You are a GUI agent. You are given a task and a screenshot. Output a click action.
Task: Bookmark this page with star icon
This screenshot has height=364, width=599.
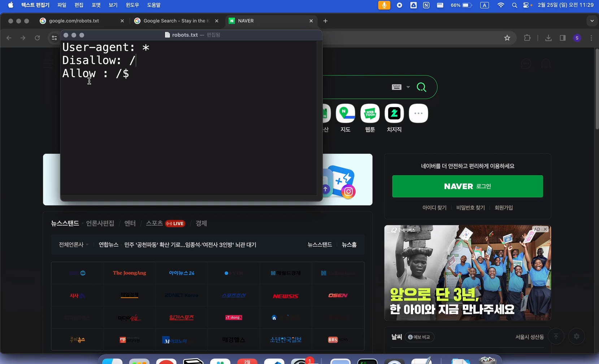pos(507,38)
